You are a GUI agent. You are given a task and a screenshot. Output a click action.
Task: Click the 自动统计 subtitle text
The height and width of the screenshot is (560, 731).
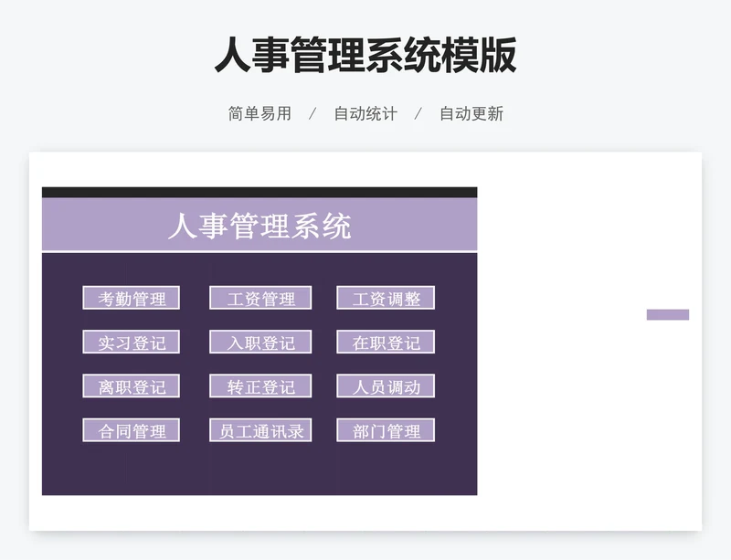click(x=365, y=113)
